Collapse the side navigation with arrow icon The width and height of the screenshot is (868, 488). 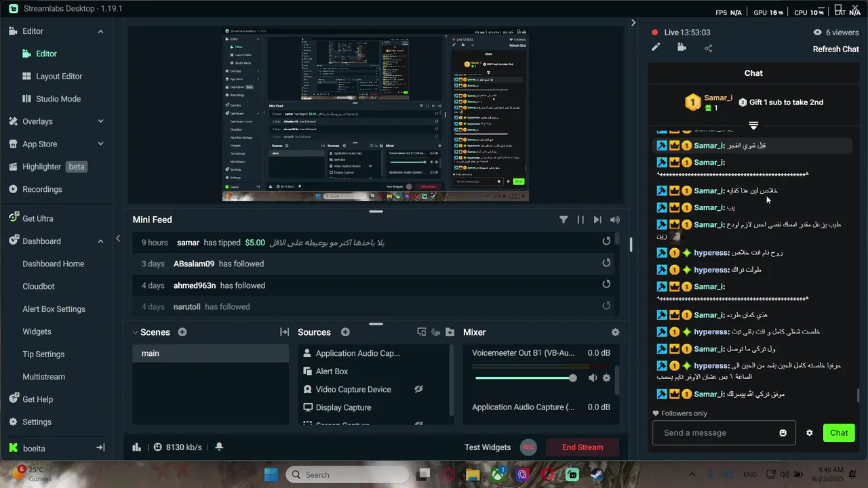100,448
